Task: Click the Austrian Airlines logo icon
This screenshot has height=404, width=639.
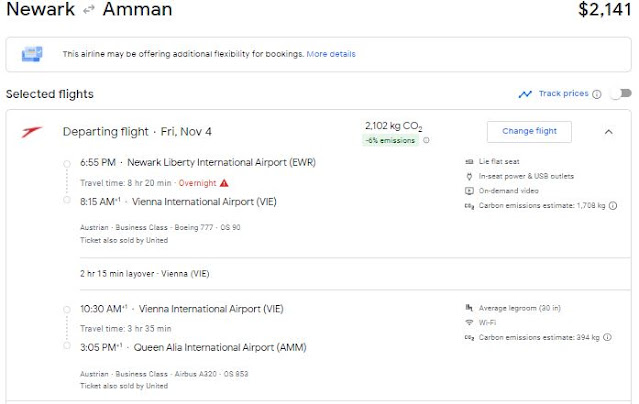Action: coord(30,132)
